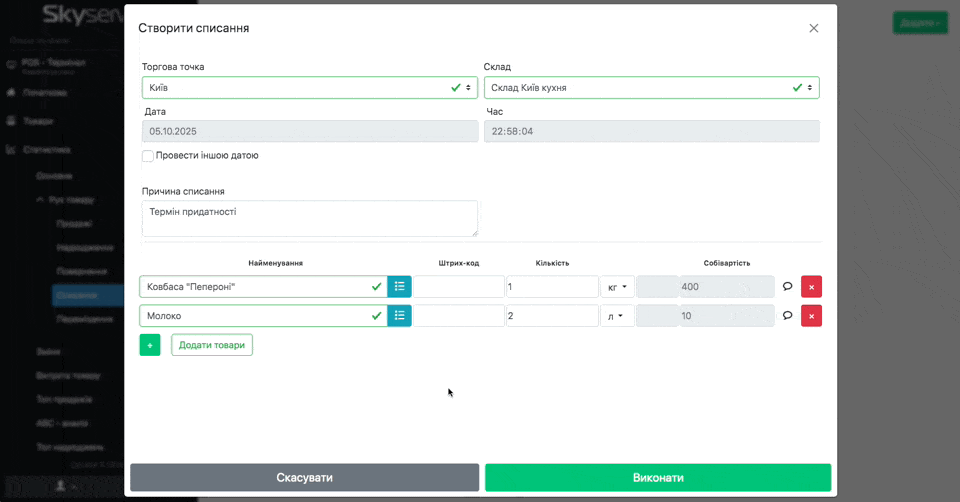Click the green plus add-row button
The height and width of the screenshot is (502, 960).
150,345
